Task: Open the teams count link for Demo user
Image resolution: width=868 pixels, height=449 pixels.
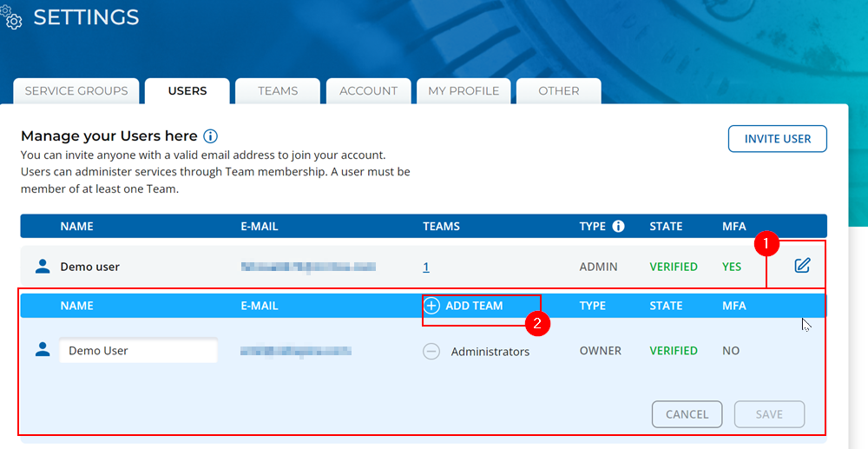Action: point(426,267)
